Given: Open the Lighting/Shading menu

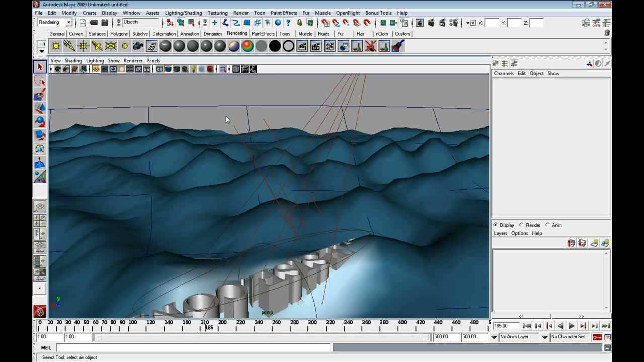Looking at the screenshot, I should click(183, 13).
